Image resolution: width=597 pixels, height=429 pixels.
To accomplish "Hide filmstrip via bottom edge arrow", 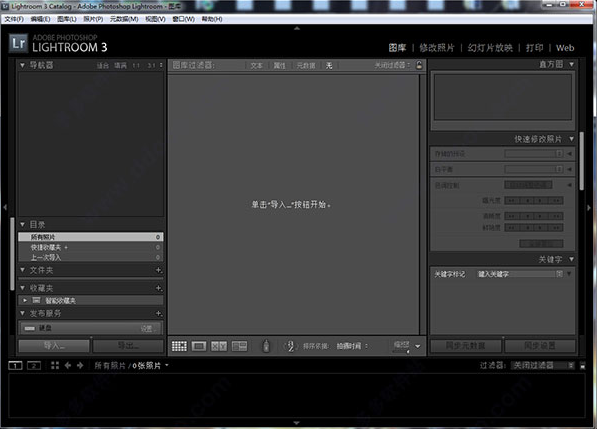I will coord(297,423).
